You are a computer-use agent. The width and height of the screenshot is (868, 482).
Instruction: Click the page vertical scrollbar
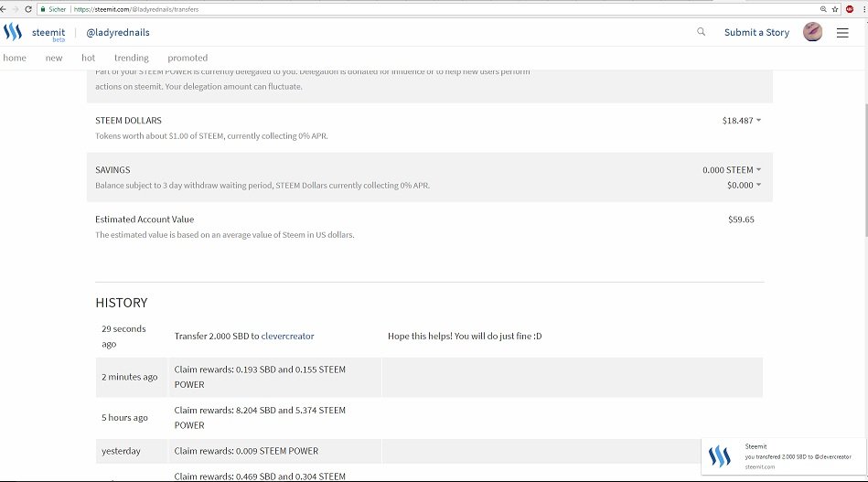pyautogui.click(x=864, y=171)
